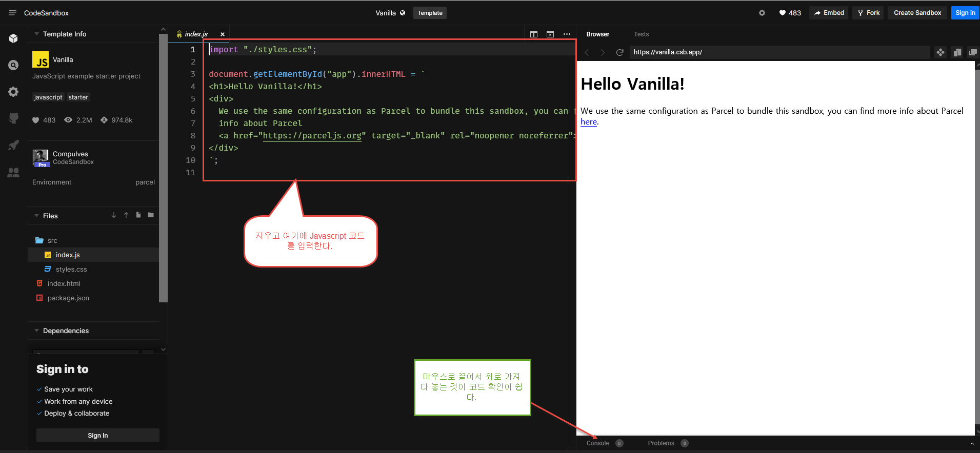Click the Fork button
The image size is (980, 453).
coord(868,13)
